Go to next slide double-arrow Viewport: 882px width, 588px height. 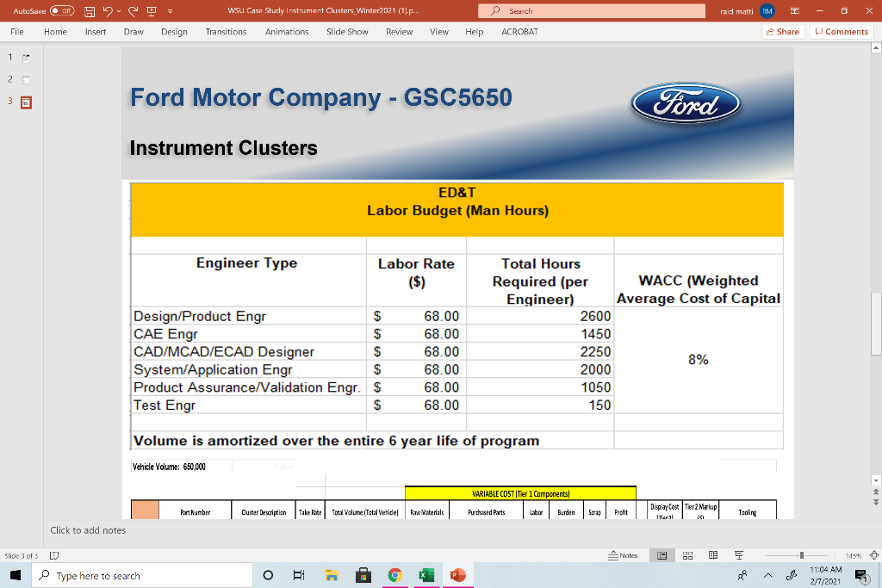(876, 501)
